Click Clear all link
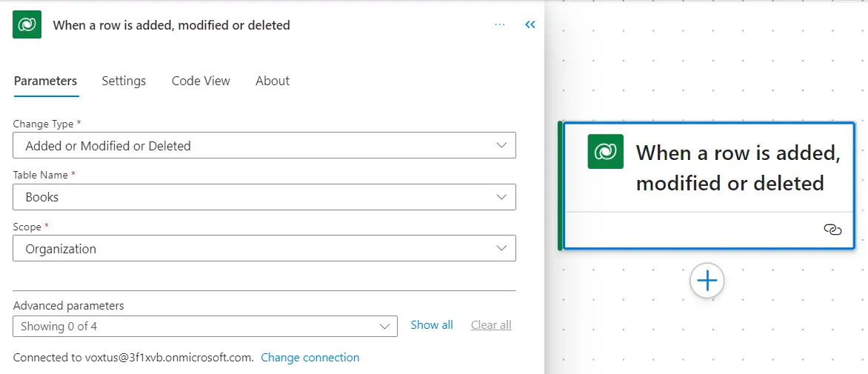868x374 pixels. 491,325
